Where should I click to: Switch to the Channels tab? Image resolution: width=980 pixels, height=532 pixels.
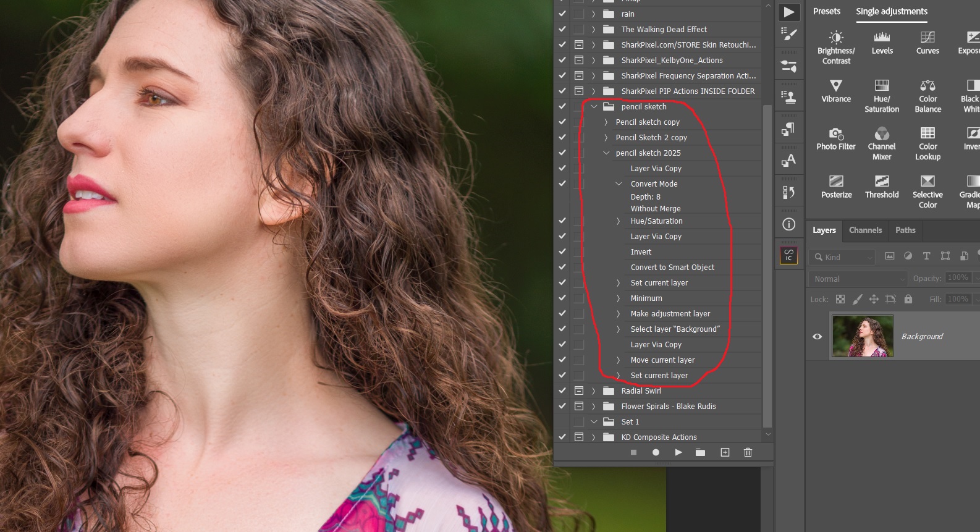[865, 230]
